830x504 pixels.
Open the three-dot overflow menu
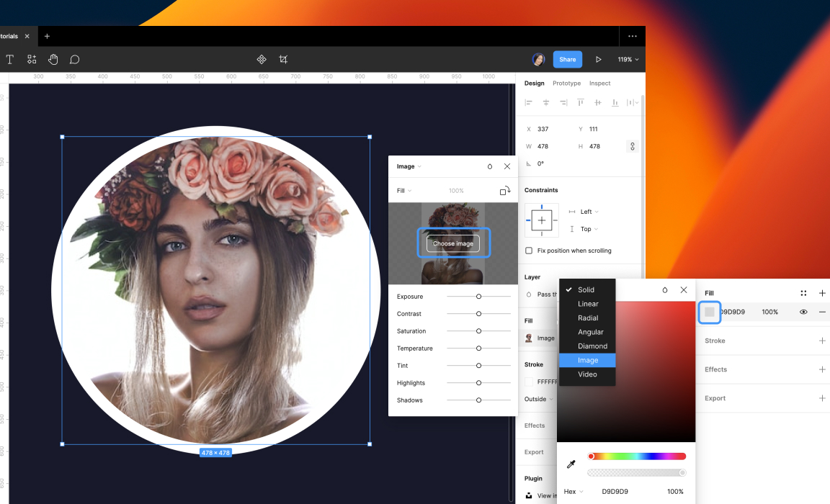pyautogui.click(x=633, y=37)
